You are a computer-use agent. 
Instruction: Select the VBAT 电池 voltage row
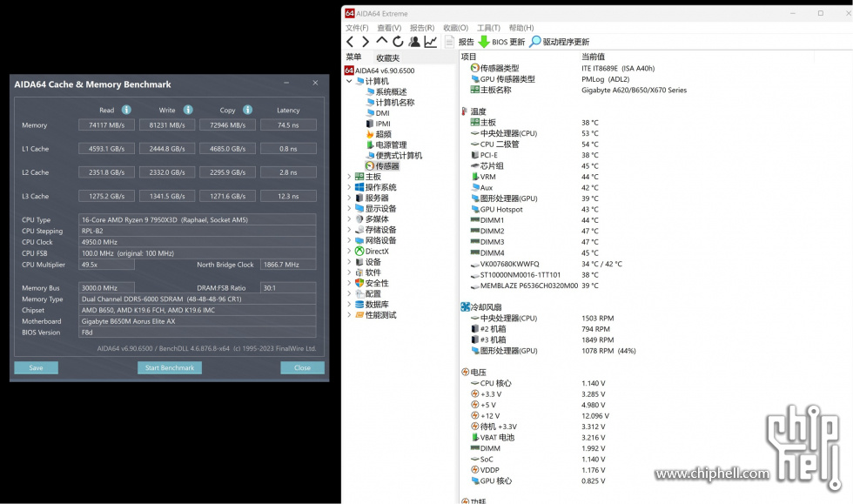(538, 438)
